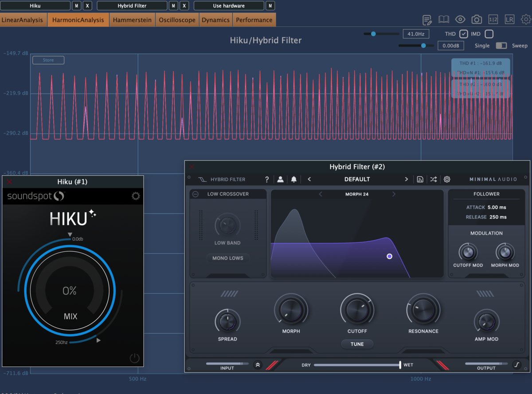This screenshot has height=394, width=532.
Task: Click the TUNE button under Cutoff
Action: click(357, 344)
